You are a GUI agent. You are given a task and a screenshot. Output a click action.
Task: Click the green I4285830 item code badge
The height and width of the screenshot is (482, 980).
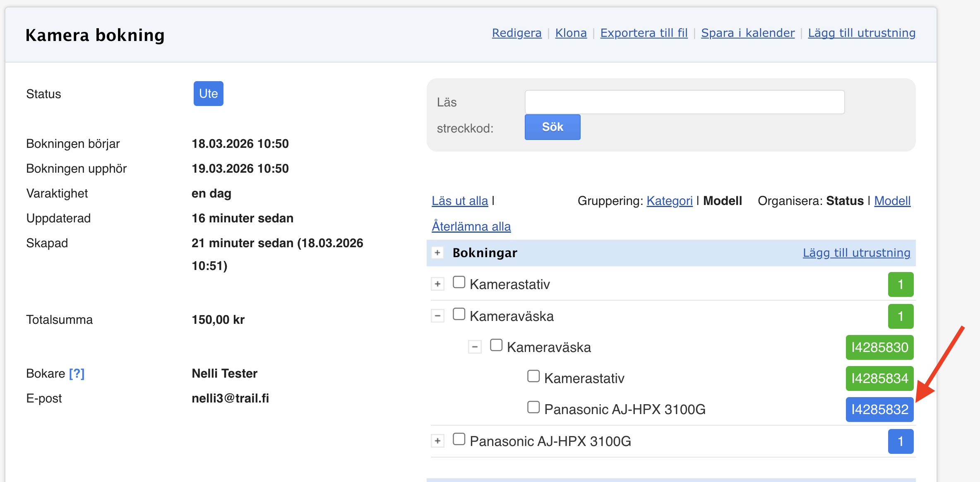point(879,347)
